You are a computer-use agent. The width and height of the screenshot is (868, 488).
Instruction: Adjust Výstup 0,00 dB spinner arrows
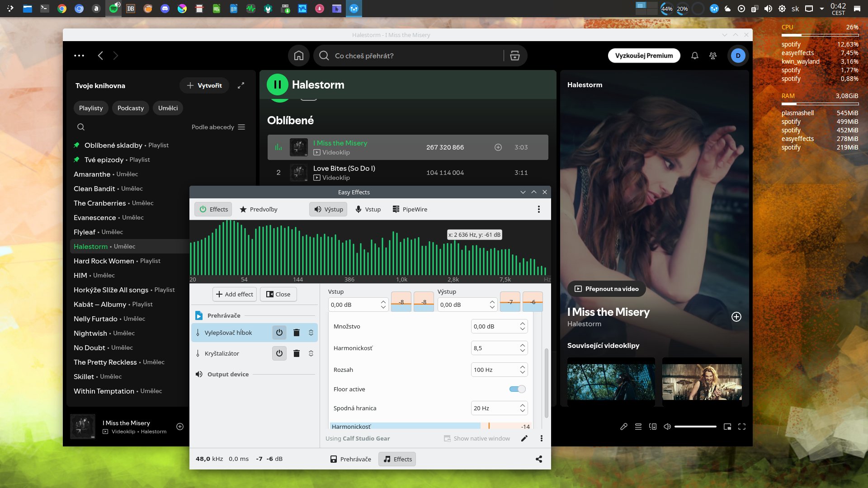(492, 305)
